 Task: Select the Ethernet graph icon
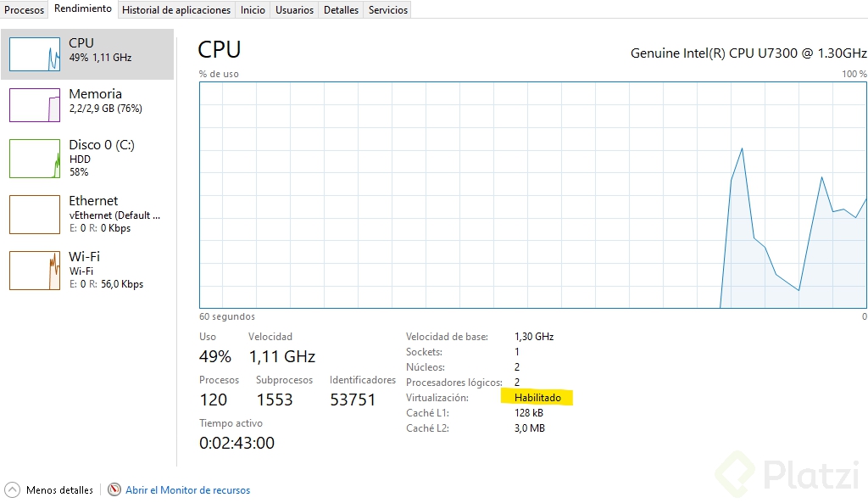point(35,215)
